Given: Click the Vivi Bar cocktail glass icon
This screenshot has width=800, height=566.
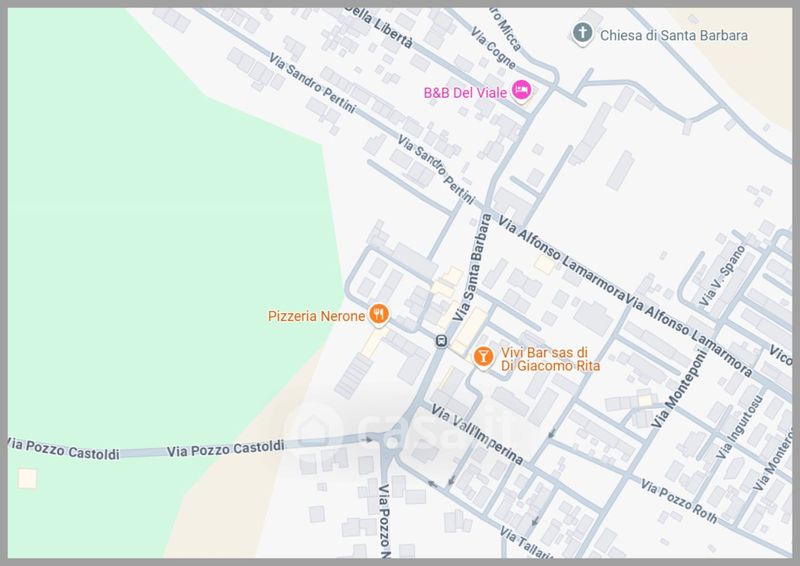Looking at the screenshot, I should 482,356.
